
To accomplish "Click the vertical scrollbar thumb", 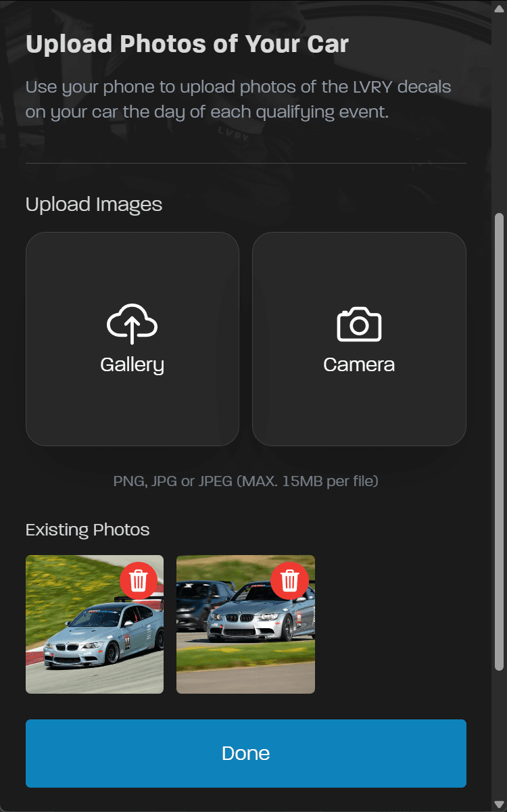I will [499, 442].
